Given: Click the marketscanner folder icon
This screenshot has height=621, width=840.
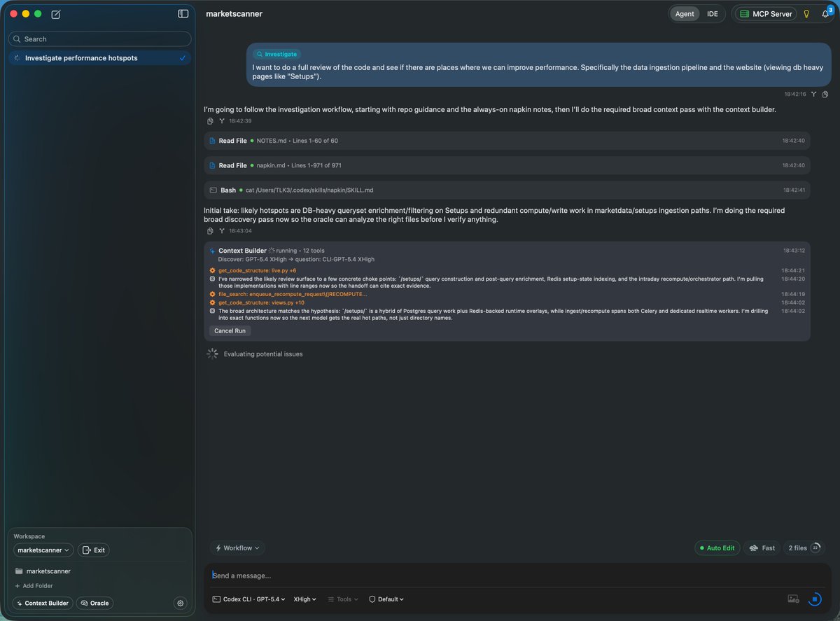Looking at the screenshot, I should pos(19,571).
